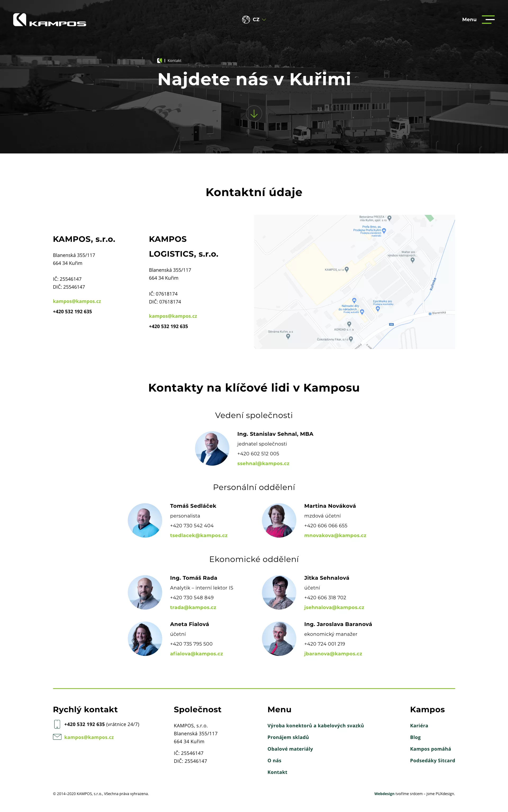Open the CZ language dropdown
The image size is (508, 812).
(x=259, y=20)
